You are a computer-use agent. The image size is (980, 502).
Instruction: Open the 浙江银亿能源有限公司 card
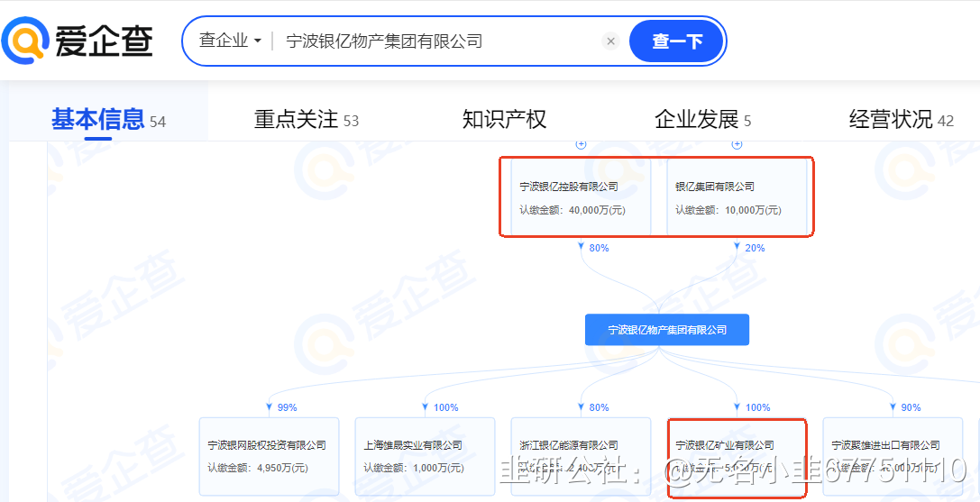coord(582,456)
